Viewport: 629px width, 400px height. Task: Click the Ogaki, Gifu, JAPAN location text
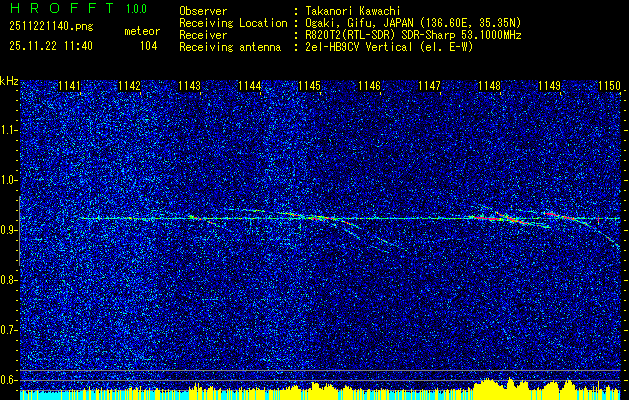pyautogui.click(x=413, y=23)
